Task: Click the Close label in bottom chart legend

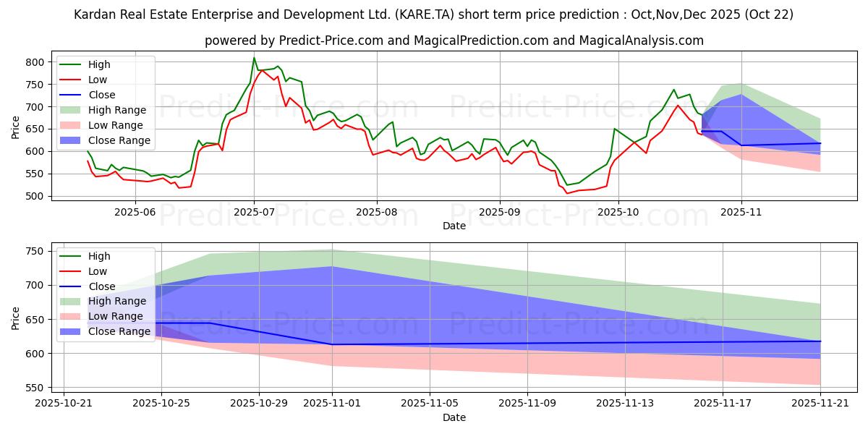Action: [x=102, y=286]
